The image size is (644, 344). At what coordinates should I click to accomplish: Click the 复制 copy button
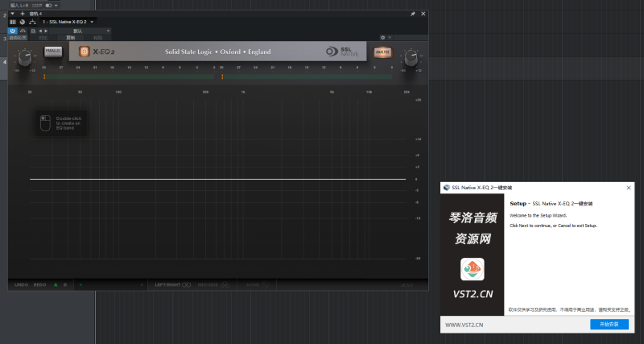click(x=71, y=37)
